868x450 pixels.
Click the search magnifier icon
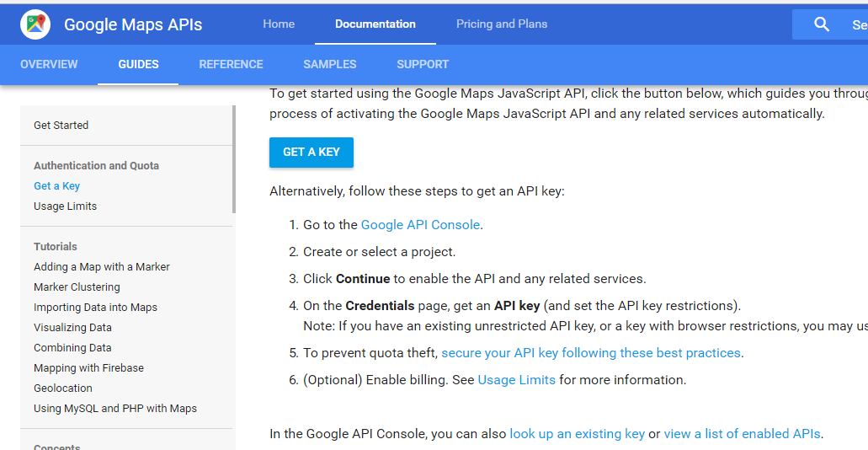click(x=822, y=24)
